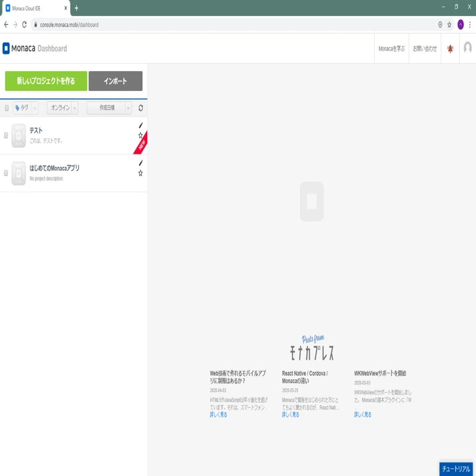Click the install/add icon in address bar
476x476 pixels.
440,25
